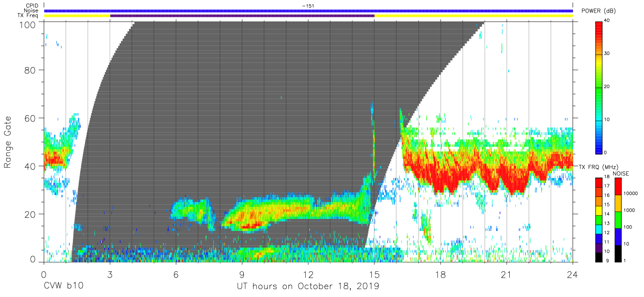Click the blue Noise strip at top

click(308, 10)
